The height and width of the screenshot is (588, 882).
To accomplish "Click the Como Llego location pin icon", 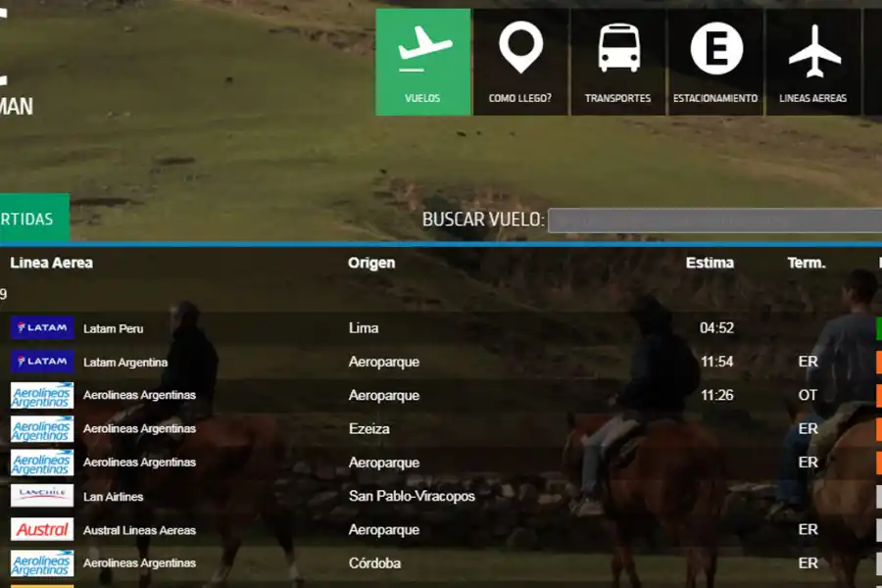I will click(x=520, y=49).
